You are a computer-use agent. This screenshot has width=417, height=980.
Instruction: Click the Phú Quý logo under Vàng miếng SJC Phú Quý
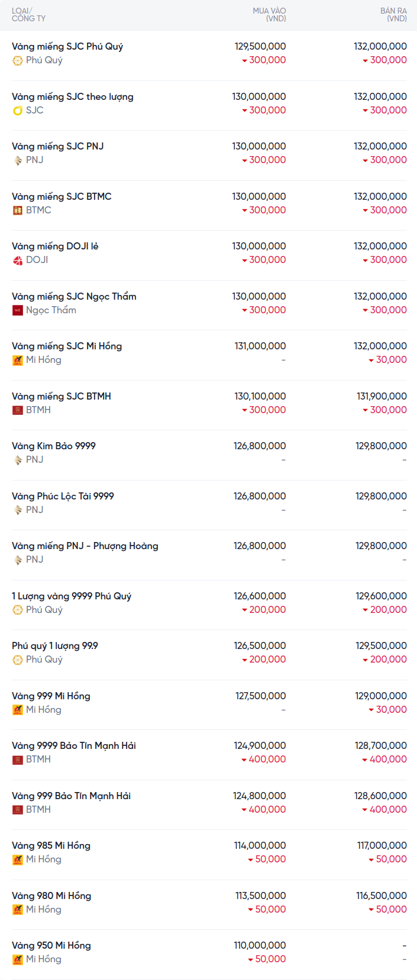pyautogui.click(x=18, y=60)
